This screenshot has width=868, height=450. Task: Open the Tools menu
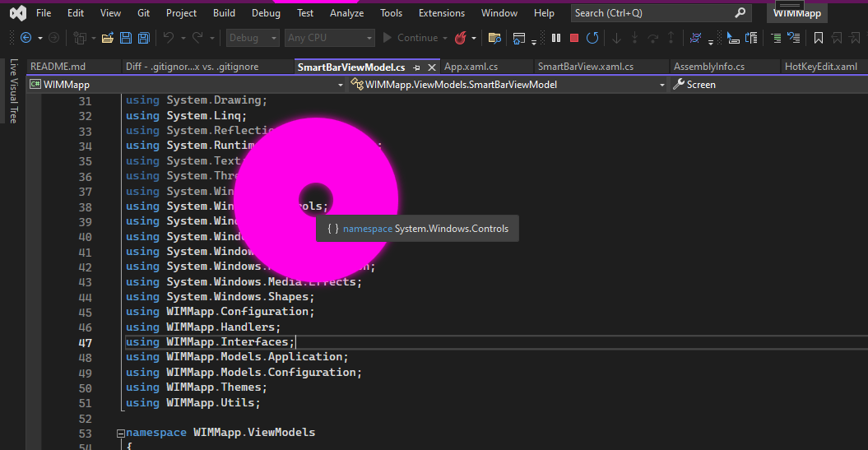pyautogui.click(x=391, y=12)
